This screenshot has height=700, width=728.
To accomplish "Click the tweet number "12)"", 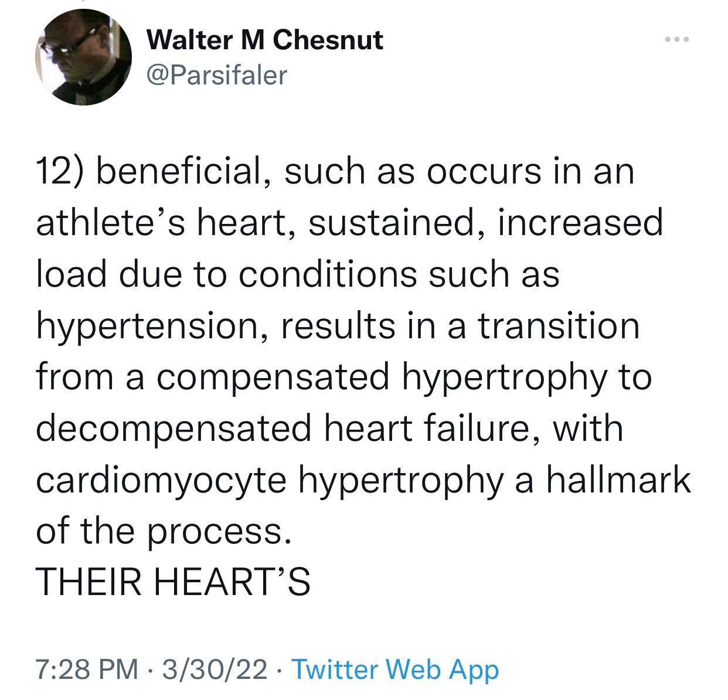I will click(60, 173).
